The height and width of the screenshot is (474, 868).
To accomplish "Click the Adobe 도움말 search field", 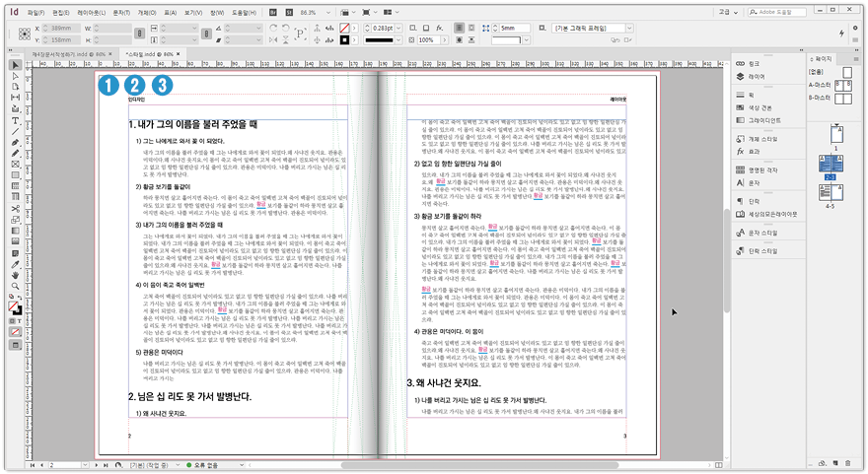I will tap(778, 12).
